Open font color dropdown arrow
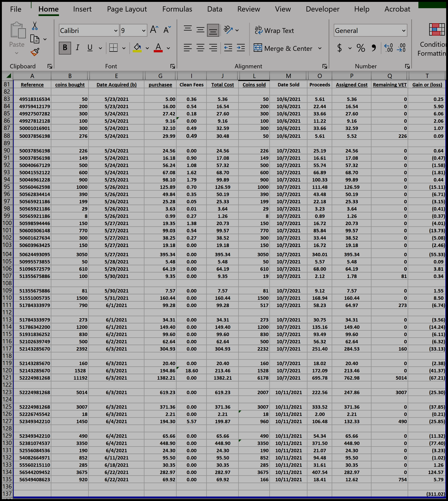448x501 pixels. (x=168, y=48)
